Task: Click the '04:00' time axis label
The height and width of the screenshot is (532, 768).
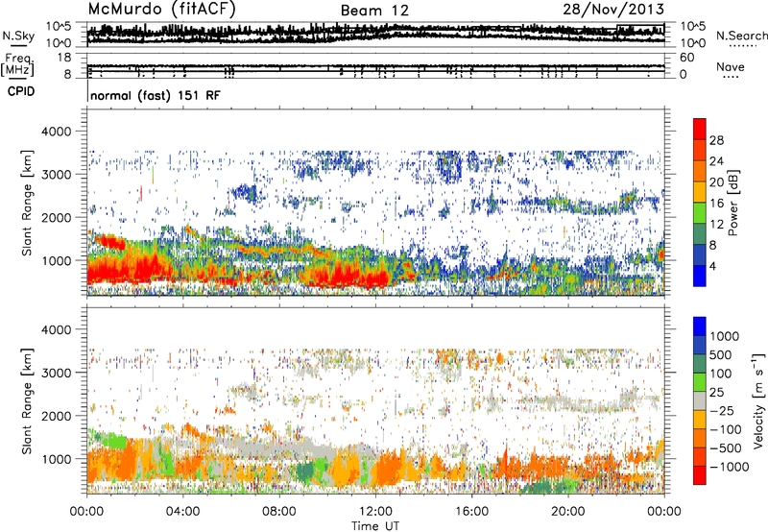Action: tap(182, 512)
